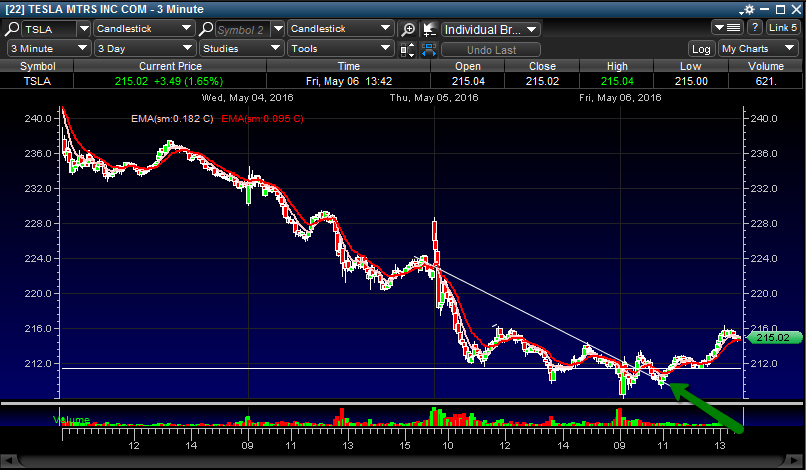Click the red EMA(sm:0.095 C) label

[262, 119]
